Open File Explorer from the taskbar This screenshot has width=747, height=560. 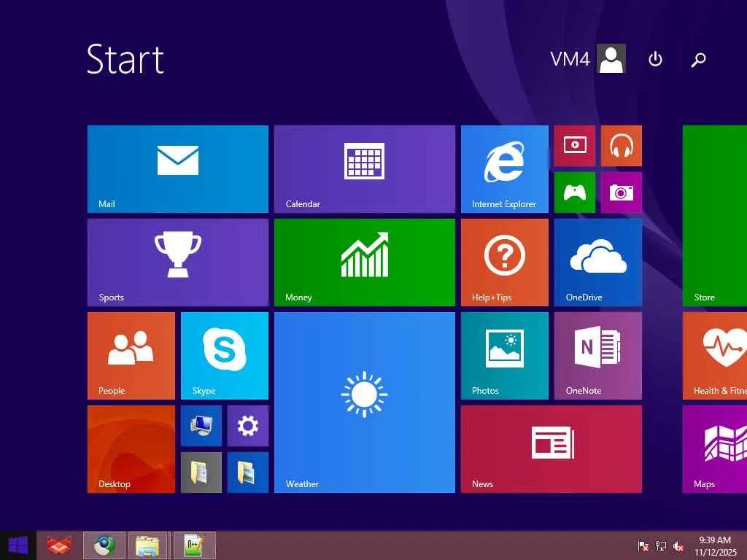point(149,545)
